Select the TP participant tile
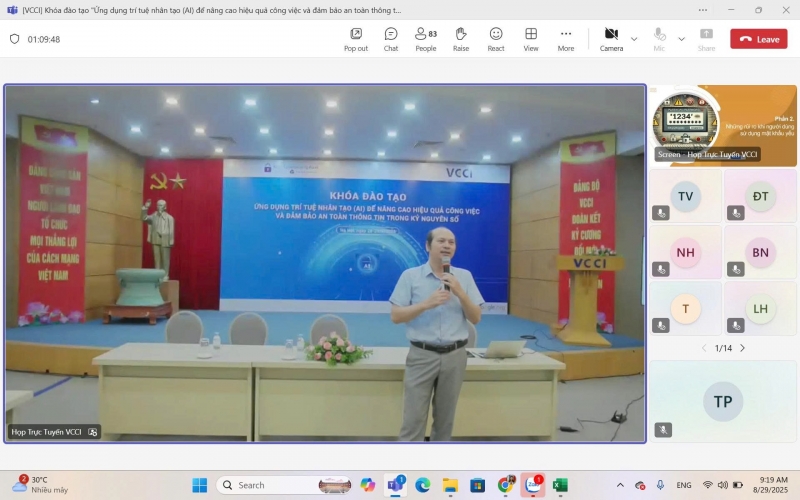Viewport: 800px width, 500px height. click(723, 401)
